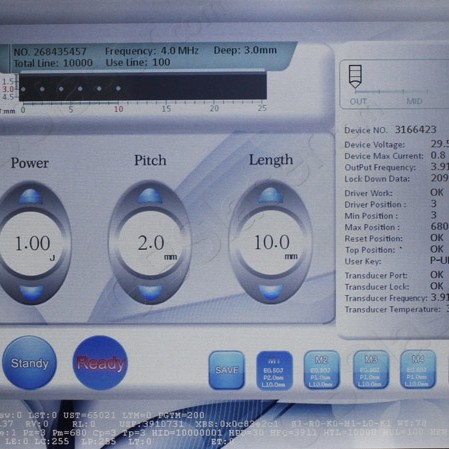
Task: Increase Length with the up arrow
Action: pos(271,195)
